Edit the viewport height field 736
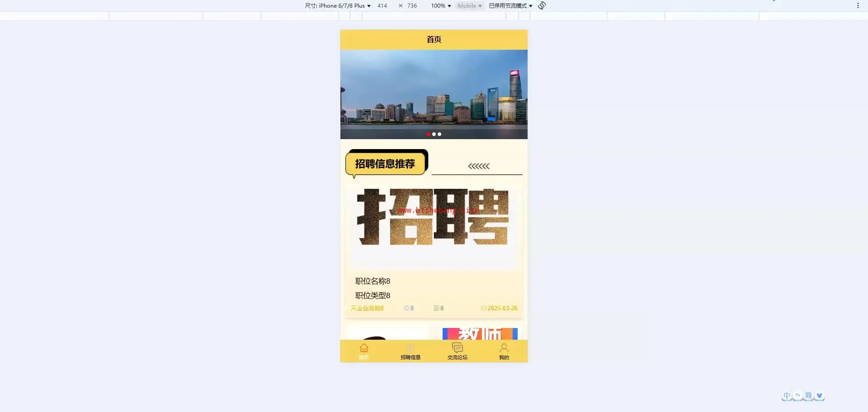Screen dimensions: 868x412 coord(412,6)
